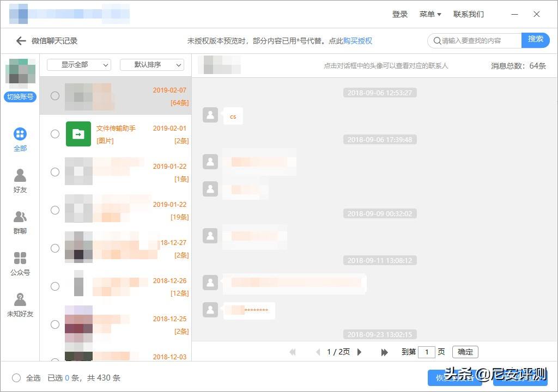Open the 2019-02-07 [64条] conversation row
Viewport: 558px width, 392px height.
tap(116, 96)
